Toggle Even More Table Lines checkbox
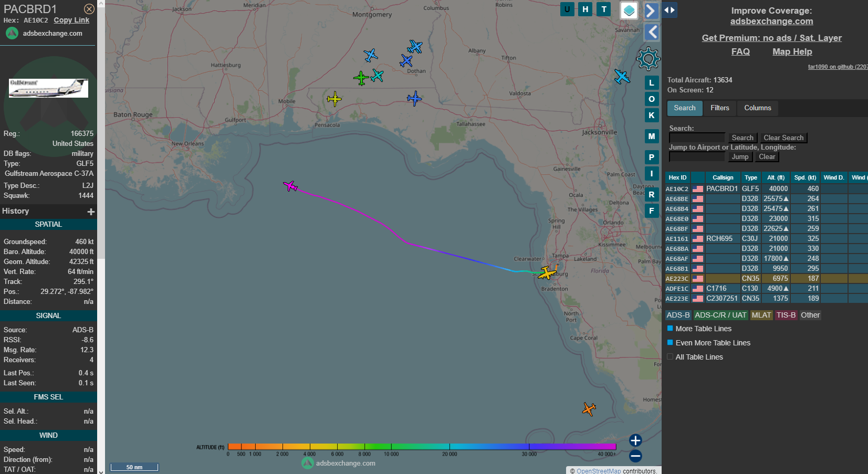This screenshot has height=474, width=868. click(x=670, y=342)
